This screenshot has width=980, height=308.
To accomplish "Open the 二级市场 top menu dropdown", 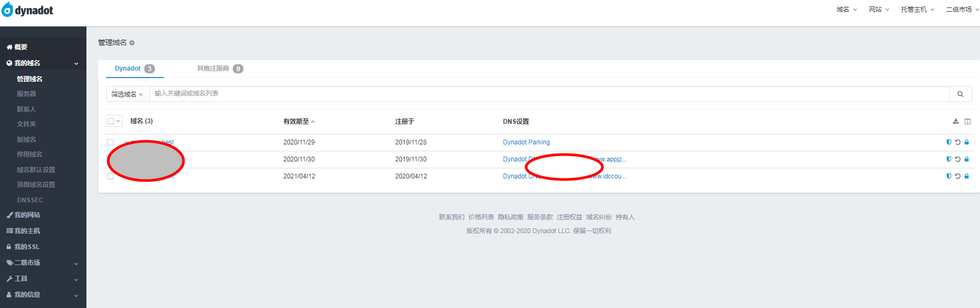I will tap(962, 10).
